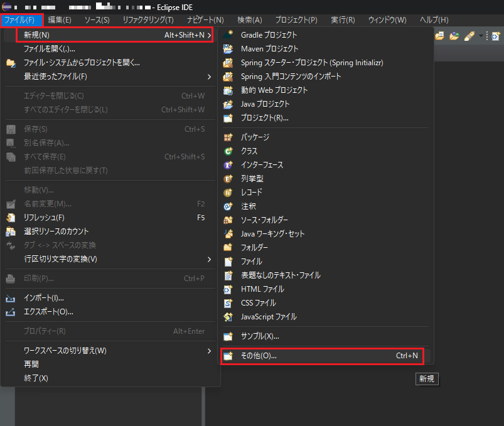Click the 表題なしのテキスト・ファイル icon
The height and width of the screenshot is (426, 504).
point(228,275)
